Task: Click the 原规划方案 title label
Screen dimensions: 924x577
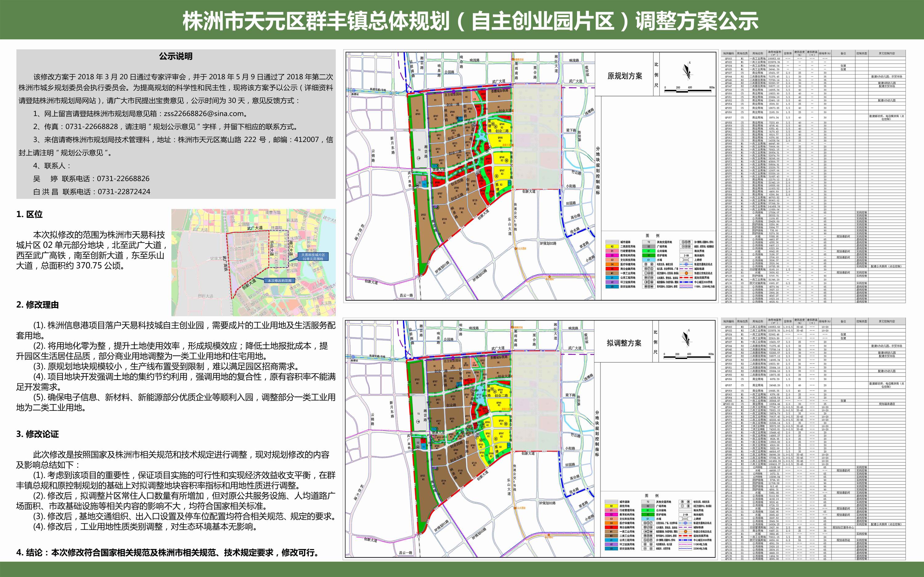Action: 625,76
